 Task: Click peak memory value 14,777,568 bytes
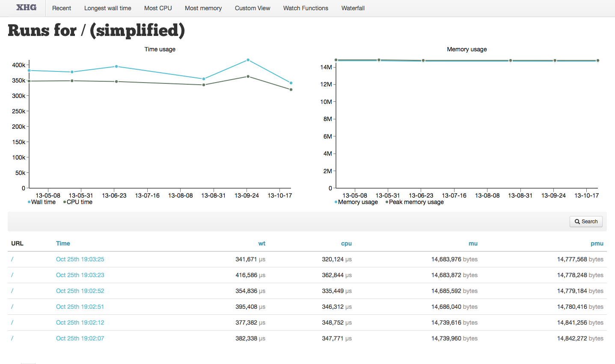(580, 259)
